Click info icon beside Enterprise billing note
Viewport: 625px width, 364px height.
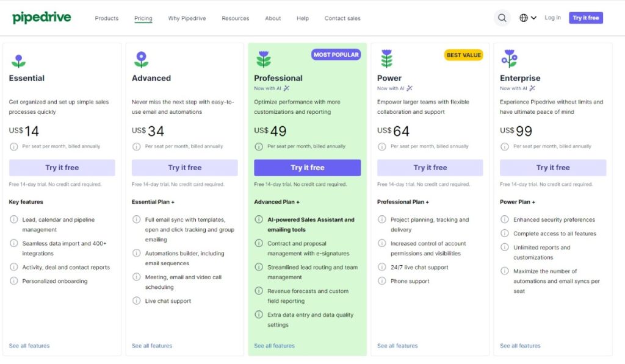point(505,146)
